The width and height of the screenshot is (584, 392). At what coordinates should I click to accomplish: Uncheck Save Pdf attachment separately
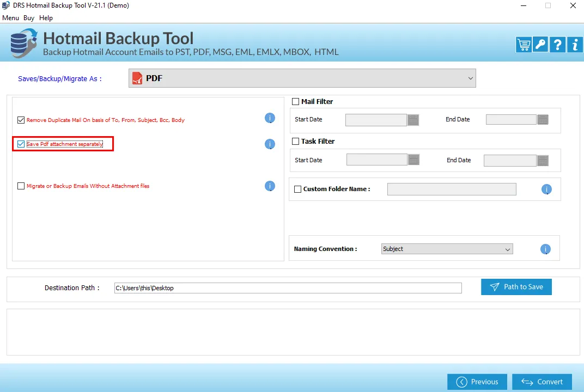21,144
